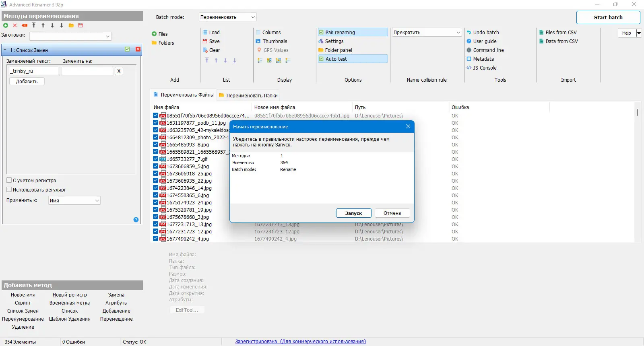Click the orange clear-all-methods icon
The width and height of the screenshot is (644, 346).
(25, 25)
